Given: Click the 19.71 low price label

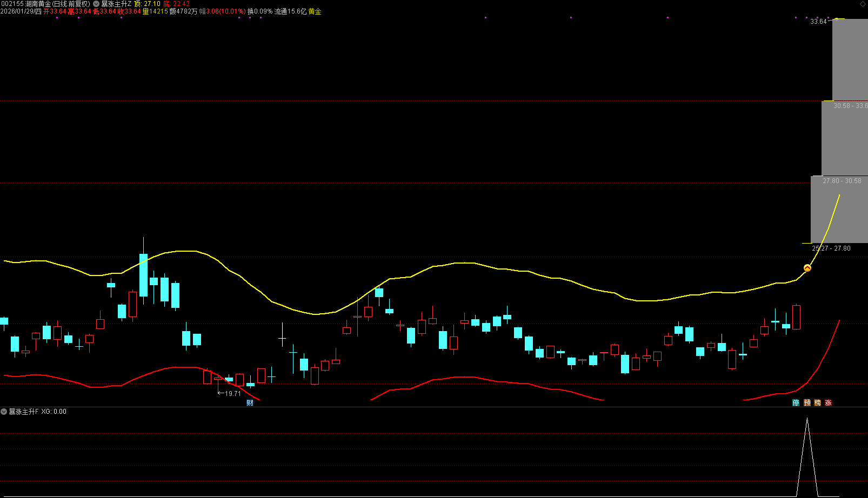Looking at the screenshot, I should click(x=233, y=393).
